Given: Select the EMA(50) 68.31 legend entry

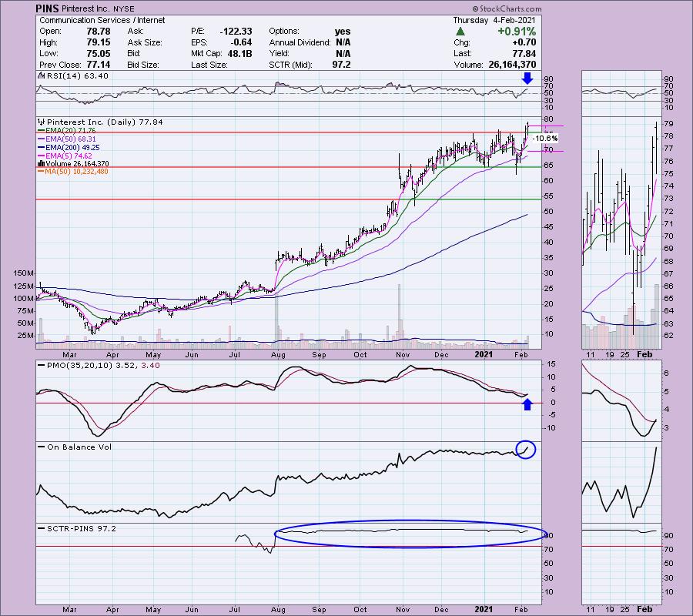Looking at the screenshot, I should [66, 139].
